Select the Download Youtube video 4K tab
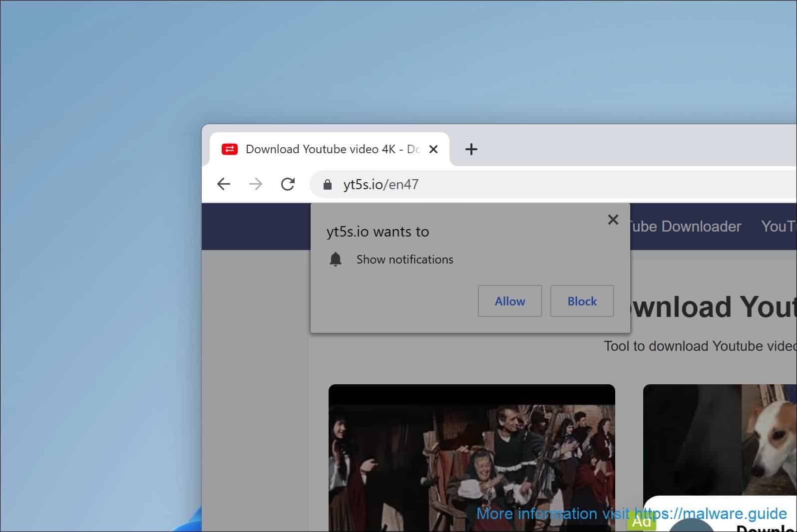797x532 pixels. click(330, 149)
